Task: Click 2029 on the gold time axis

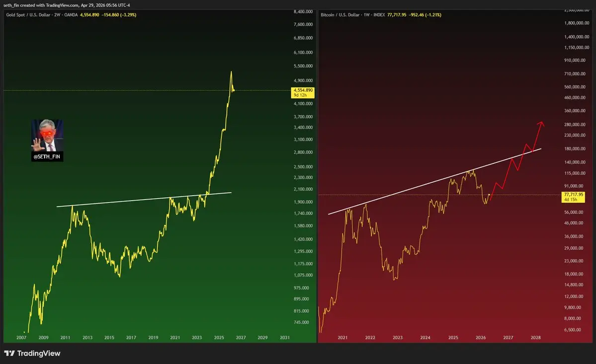Action: [262, 337]
